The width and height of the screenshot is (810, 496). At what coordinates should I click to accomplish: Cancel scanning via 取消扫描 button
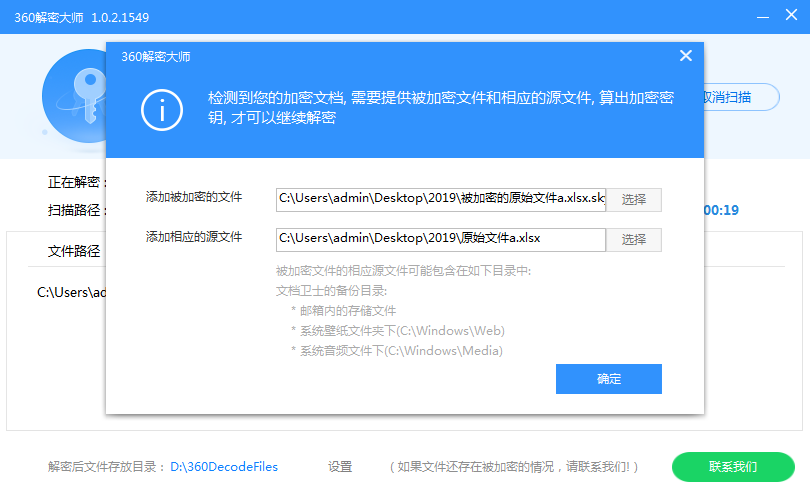[741, 97]
